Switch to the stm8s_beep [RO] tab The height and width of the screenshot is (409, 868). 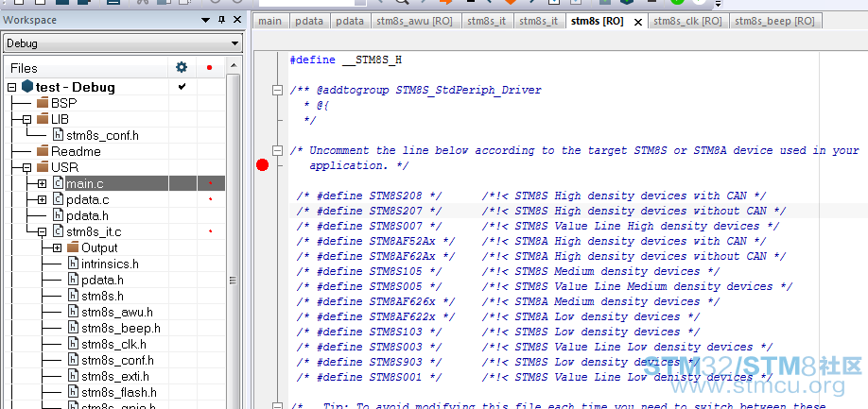click(x=775, y=21)
